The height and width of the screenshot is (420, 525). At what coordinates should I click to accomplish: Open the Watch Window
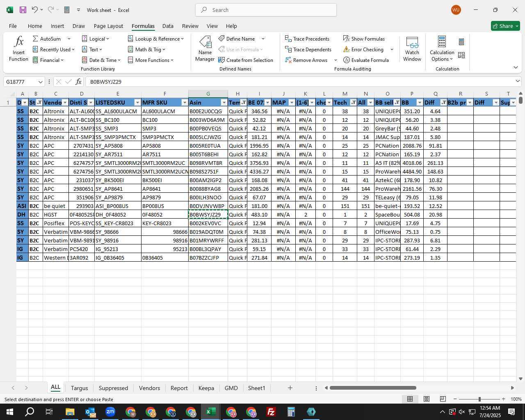pos(412,49)
